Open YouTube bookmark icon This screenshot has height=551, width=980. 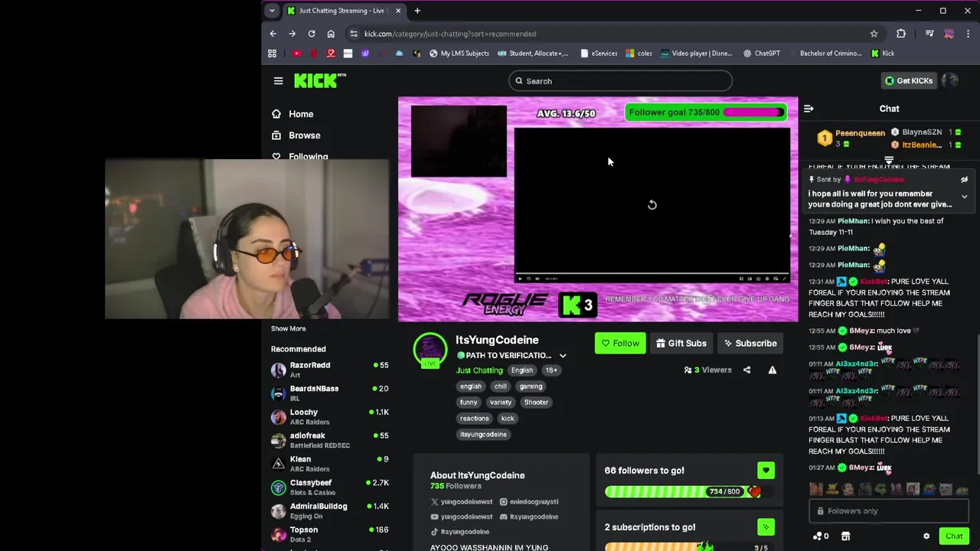(x=296, y=54)
